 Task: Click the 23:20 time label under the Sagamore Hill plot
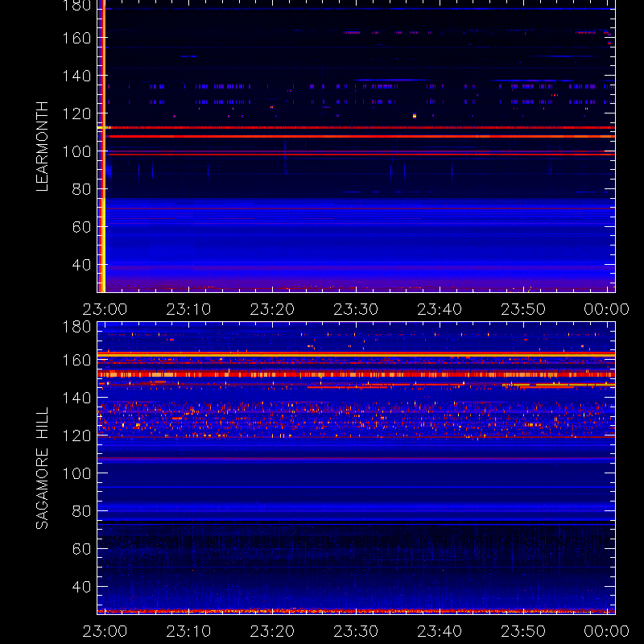272,631
